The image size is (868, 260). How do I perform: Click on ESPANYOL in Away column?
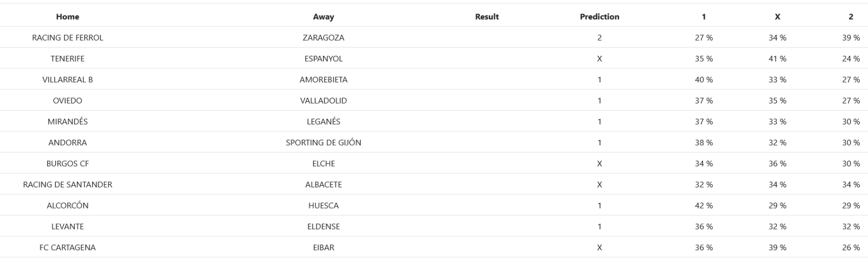[x=323, y=58]
